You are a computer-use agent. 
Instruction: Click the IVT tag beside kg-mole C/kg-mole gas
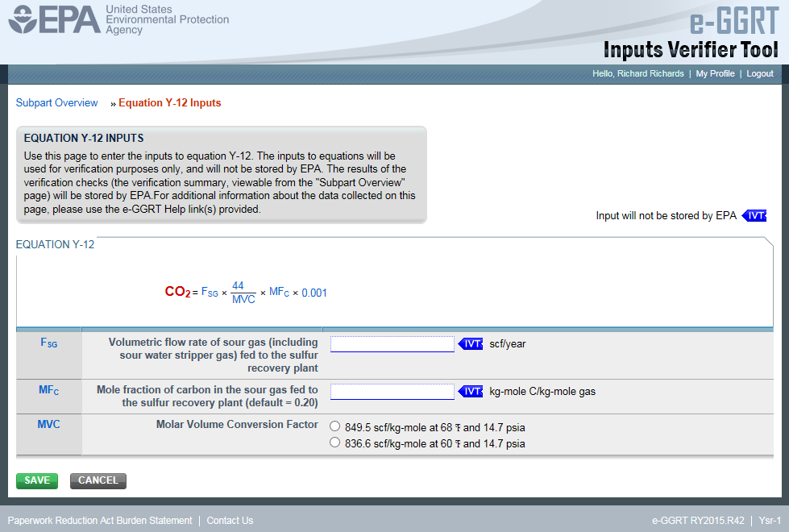click(471, 391)
